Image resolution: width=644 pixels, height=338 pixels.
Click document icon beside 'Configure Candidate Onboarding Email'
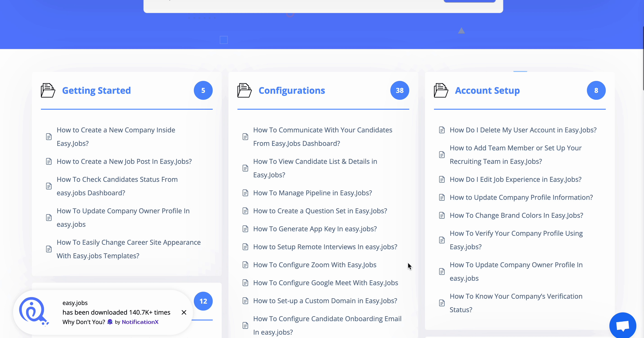click(x=245, y=325)
